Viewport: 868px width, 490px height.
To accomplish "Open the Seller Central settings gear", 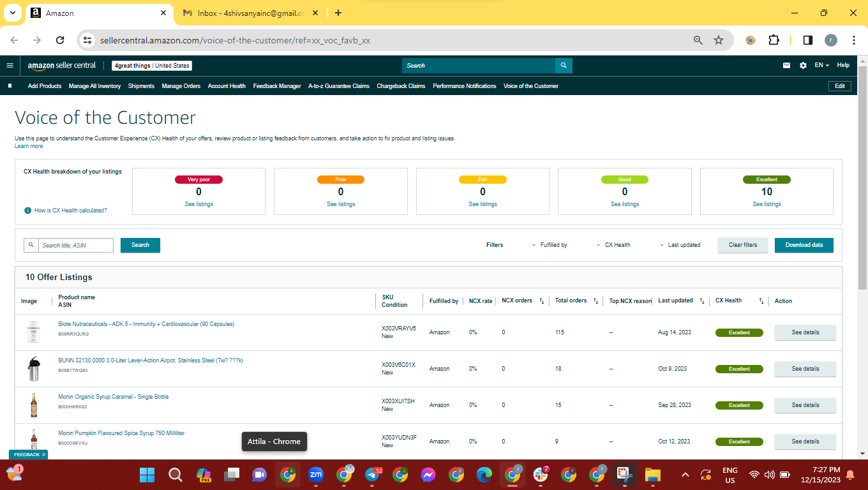I will coord(803,65).
